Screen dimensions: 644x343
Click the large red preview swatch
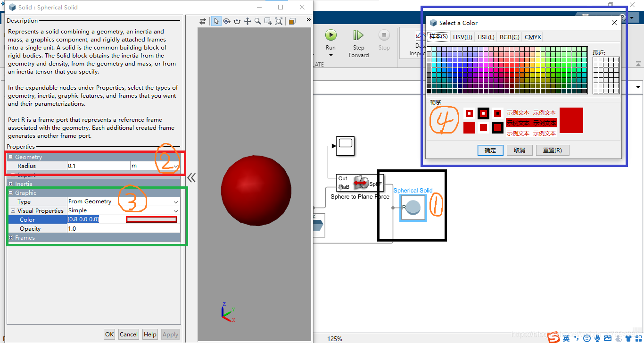pos(571,120)
